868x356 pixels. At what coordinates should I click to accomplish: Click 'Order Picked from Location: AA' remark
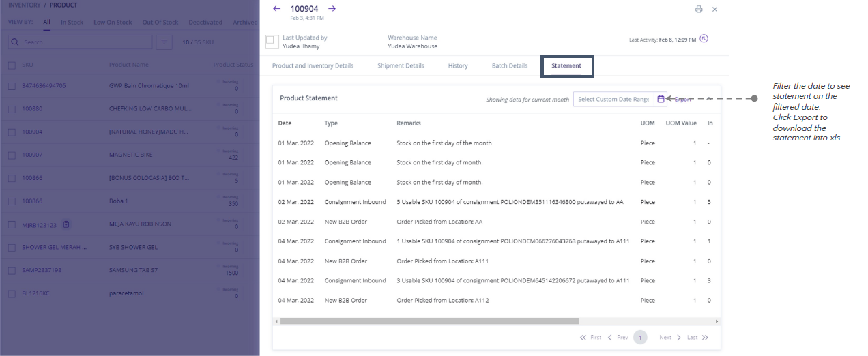[439, 222]
